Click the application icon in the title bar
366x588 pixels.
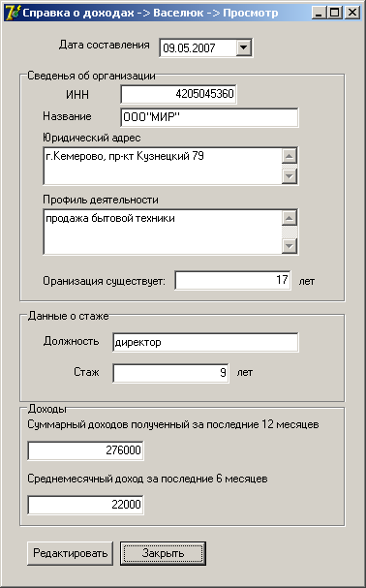tap(12, 14)
